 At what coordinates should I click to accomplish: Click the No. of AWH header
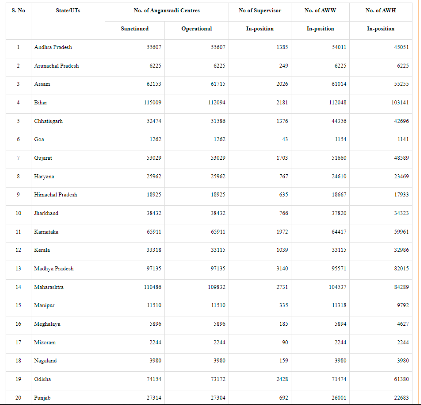(x=381, y=10)
